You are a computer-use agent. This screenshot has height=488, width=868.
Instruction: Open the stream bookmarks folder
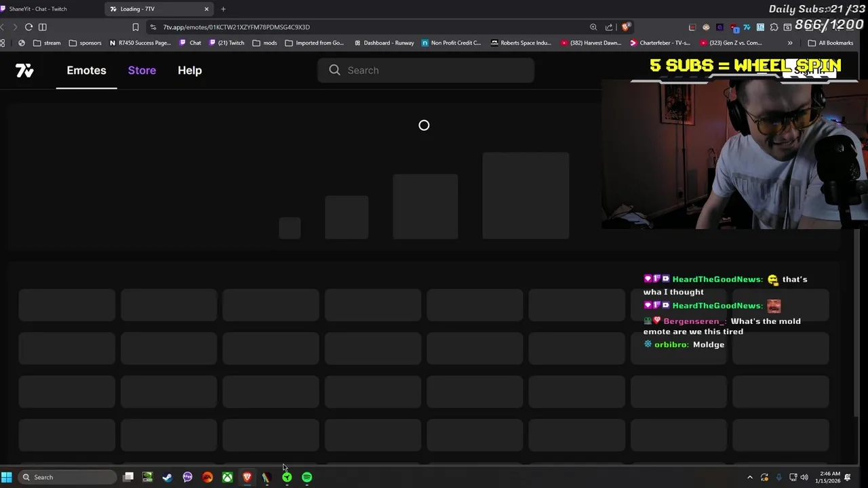[x=47, y=43]
